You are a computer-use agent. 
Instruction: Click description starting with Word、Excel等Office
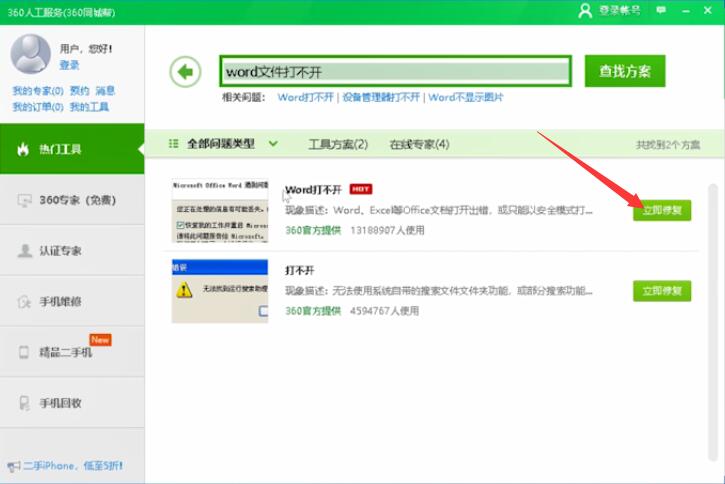coord(438,210)
